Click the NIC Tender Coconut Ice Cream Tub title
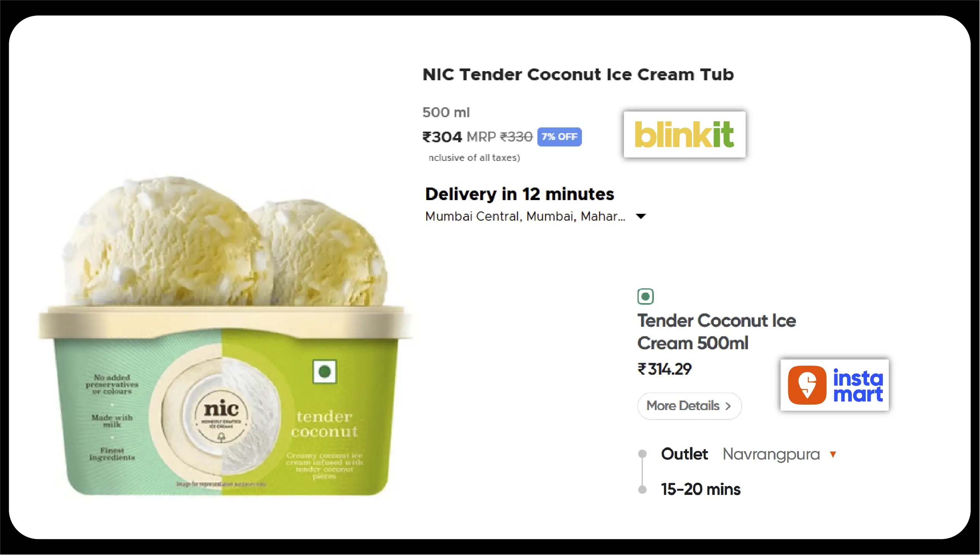This screenshot has width=980, height=555. click(x=578, y=74)
